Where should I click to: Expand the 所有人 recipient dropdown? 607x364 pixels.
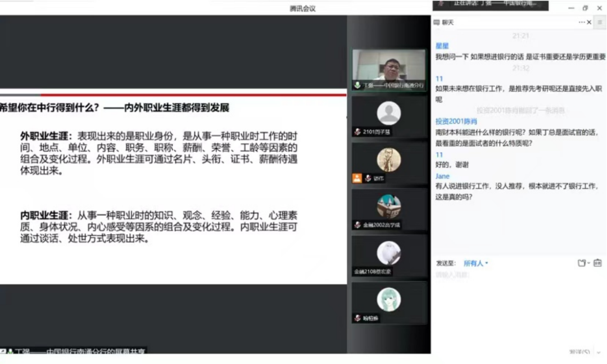pos(475,263)
